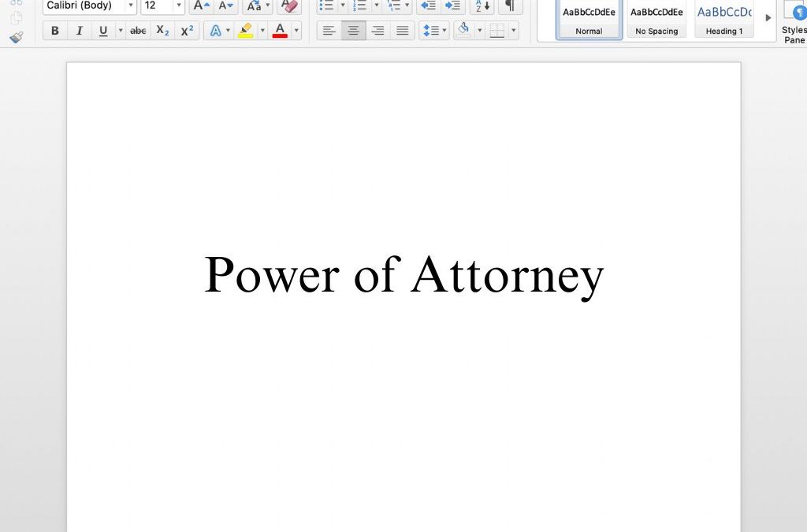This screenshot has height=532, width=807.
Task: Copy selection icon
Action: tap(17, 18)
